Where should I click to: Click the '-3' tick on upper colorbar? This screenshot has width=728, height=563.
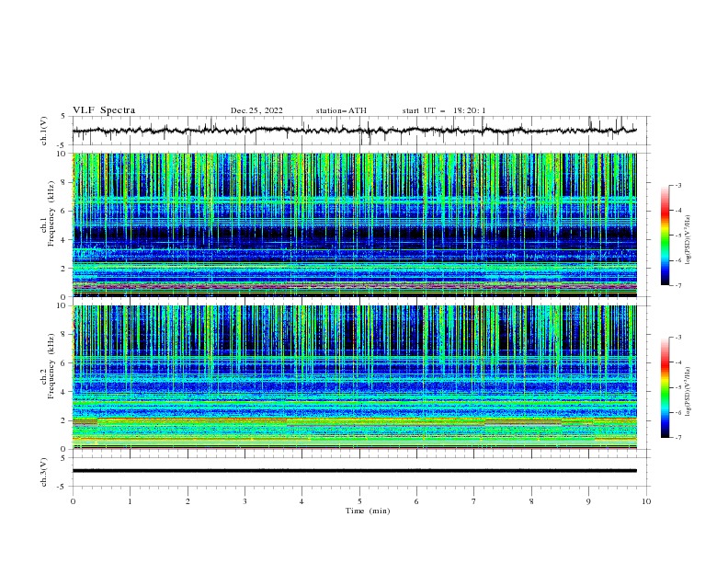point(677,185)
